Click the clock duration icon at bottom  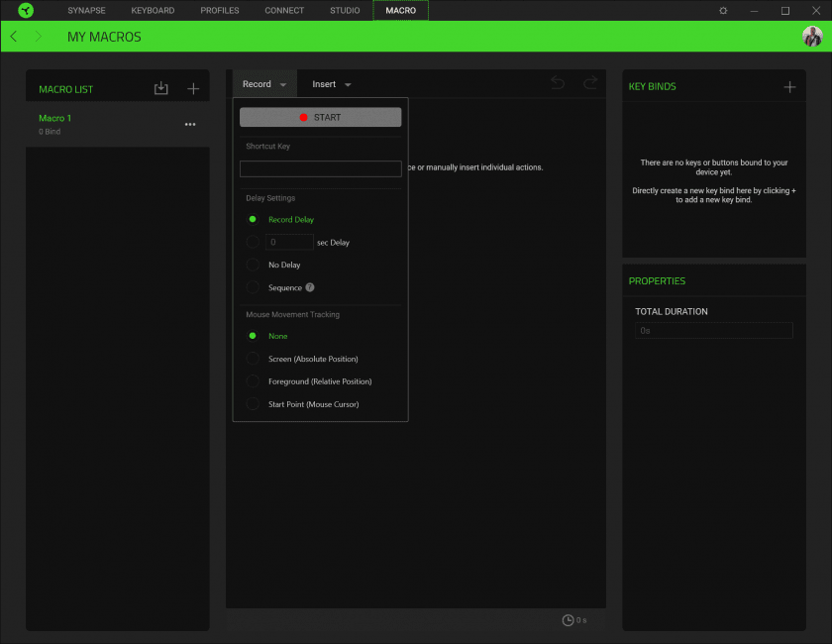pyautogui.click(x=568, y=620)
